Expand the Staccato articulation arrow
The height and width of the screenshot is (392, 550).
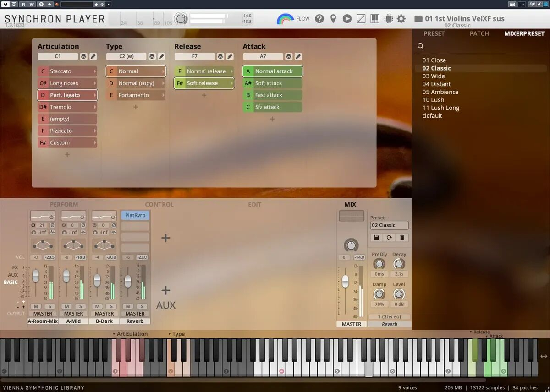[x=95, y=71]
